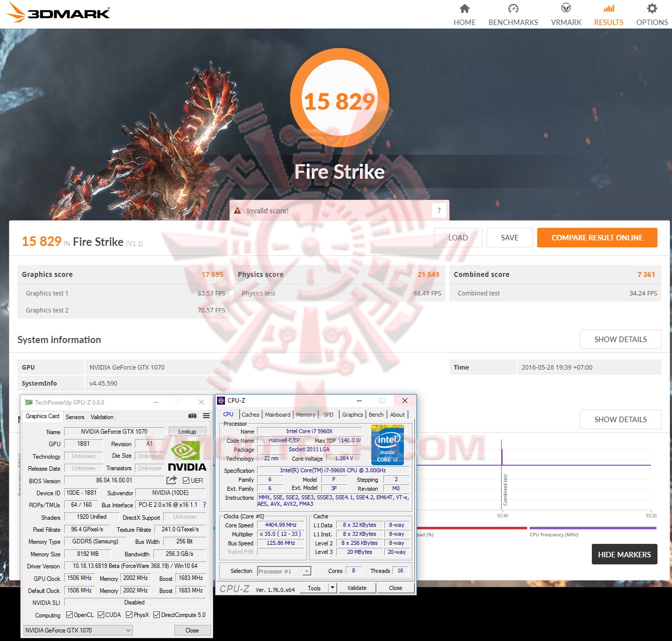
Task: Show details for System information
Action: 620,339
